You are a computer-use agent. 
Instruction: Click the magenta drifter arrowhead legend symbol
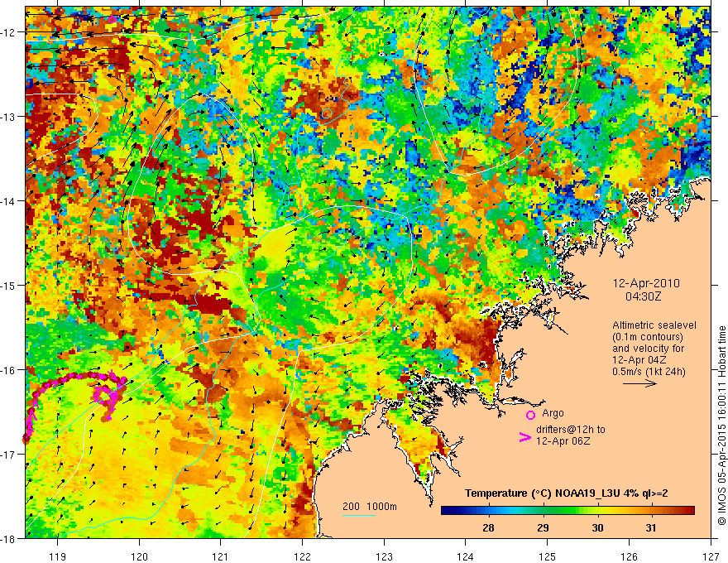[x=524, y=437]
